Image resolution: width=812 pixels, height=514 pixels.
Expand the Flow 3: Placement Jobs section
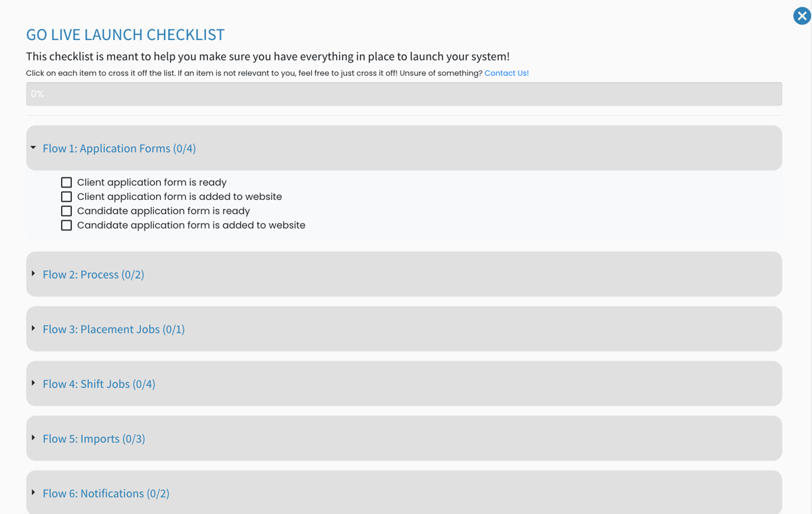click(x=113, y=329)
